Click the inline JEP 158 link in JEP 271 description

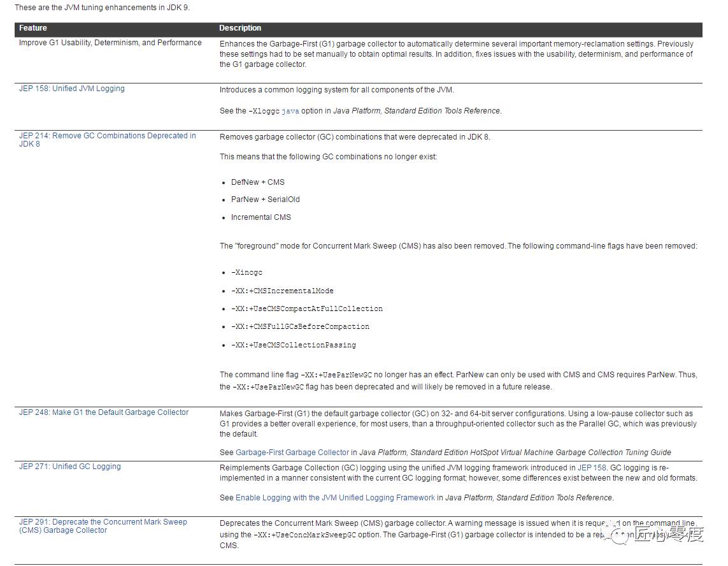coord(592,467)
